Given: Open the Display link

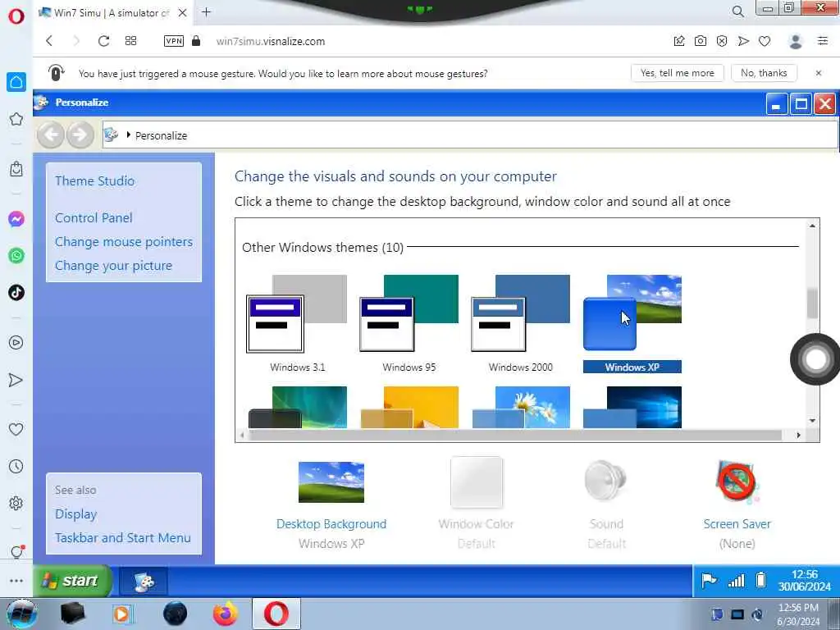Looking at the screenshot, I should (76, 514).
